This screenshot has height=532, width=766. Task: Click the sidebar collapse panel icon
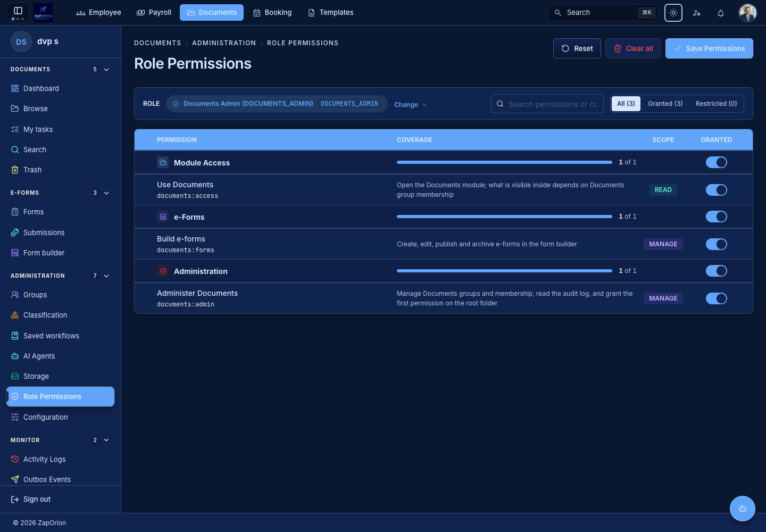coord(18,11)
